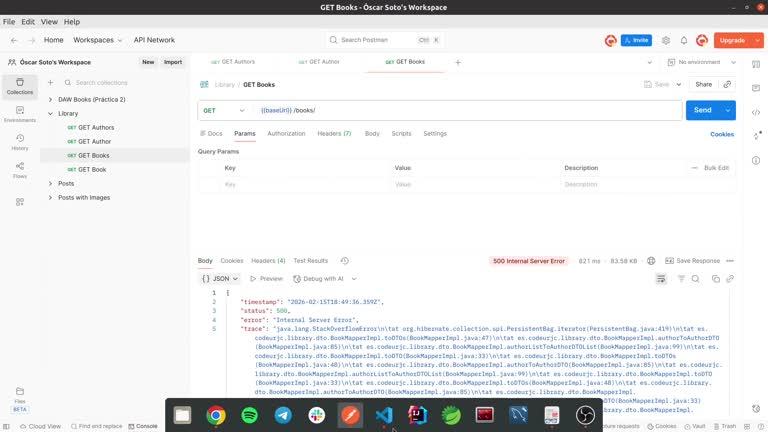This screenshot has height=432, width=768.
Task: Change the JSON response format dropdown
Action: tap(220, 279)
